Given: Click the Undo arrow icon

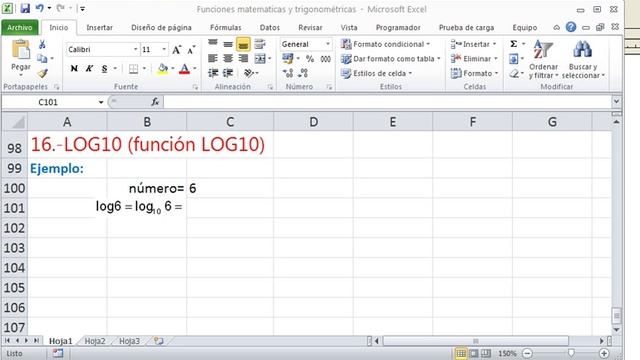Looking at the screenshot, I should pos(40,8).
